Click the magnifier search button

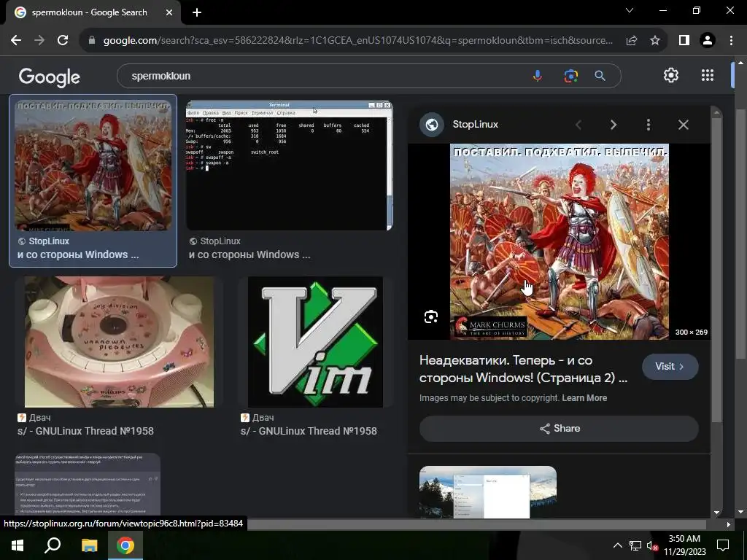point(600,76)
